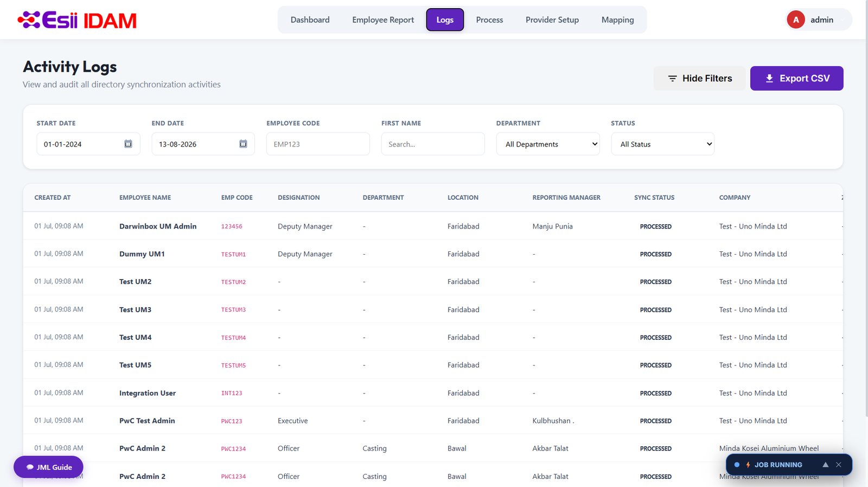Select the Darwinbox UM Admin log row
The width and height of the screenshot is (868, 487).
pos(433,226)
